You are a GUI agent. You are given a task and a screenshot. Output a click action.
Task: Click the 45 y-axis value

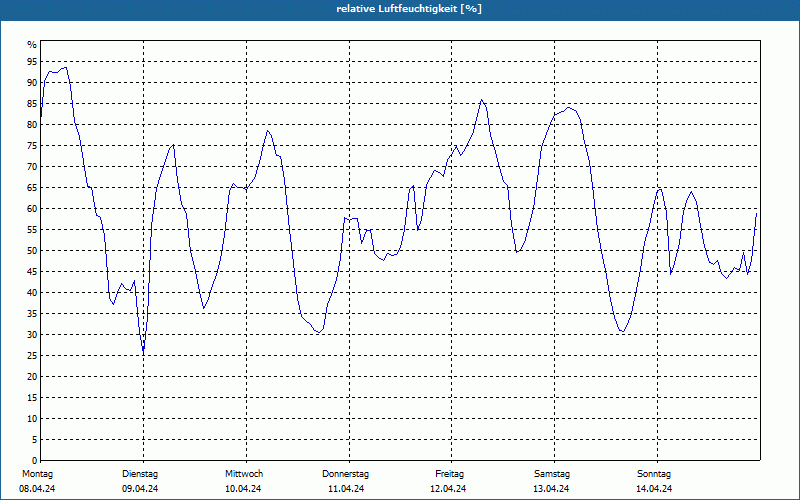32,271
